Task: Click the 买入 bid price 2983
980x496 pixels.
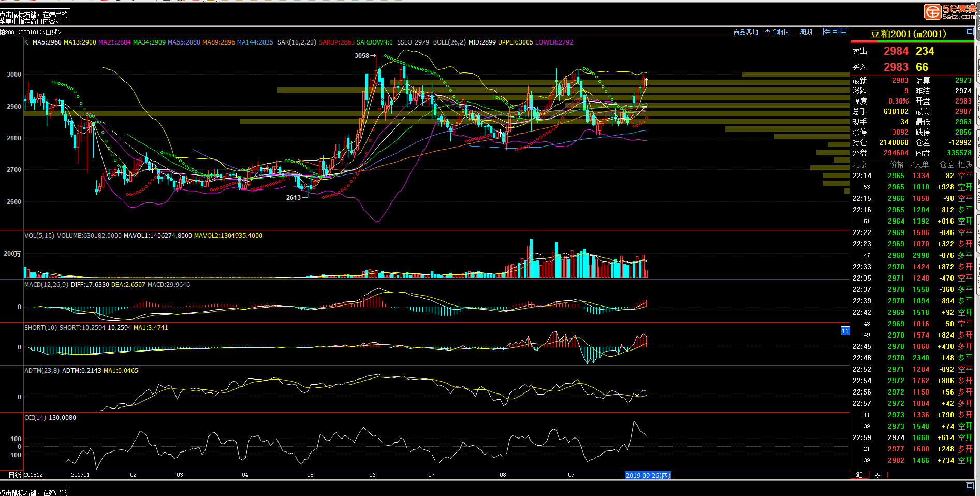Action: coord(896,67)
